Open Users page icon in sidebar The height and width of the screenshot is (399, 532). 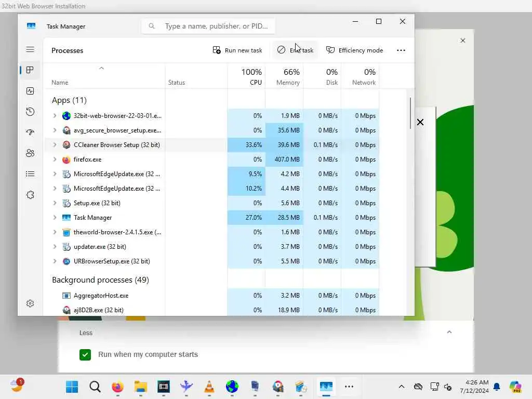[30, 153]
